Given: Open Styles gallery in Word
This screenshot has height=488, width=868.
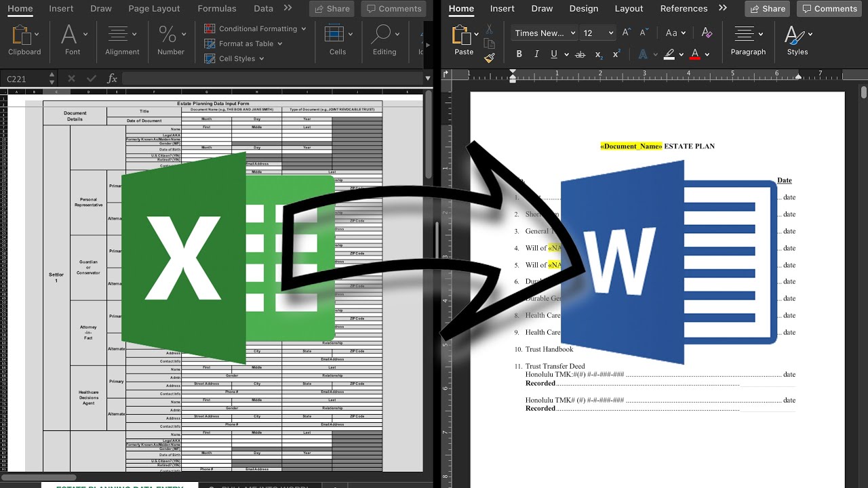Looking at the screenshot, I should (797, 40).
